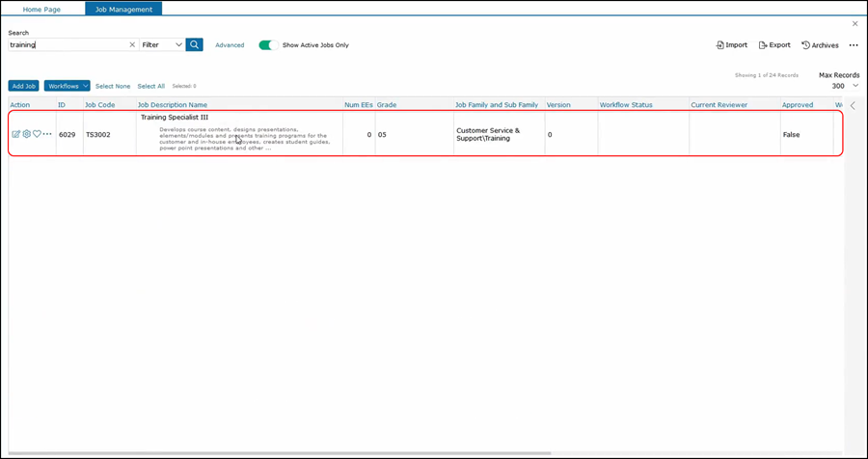Expand the side panel with the left chevron
The image size is (868, 459).
tap(853, 105)
